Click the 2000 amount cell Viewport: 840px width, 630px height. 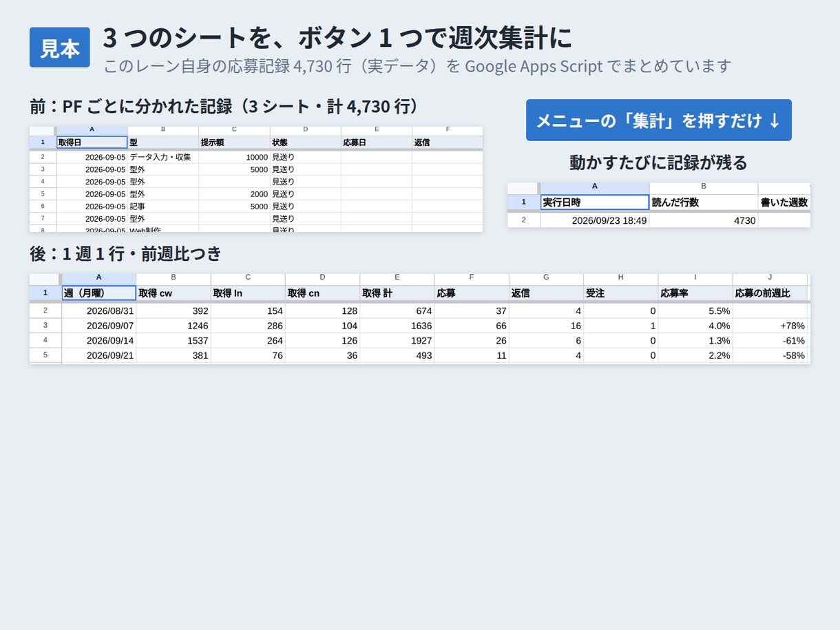[234, 194]
